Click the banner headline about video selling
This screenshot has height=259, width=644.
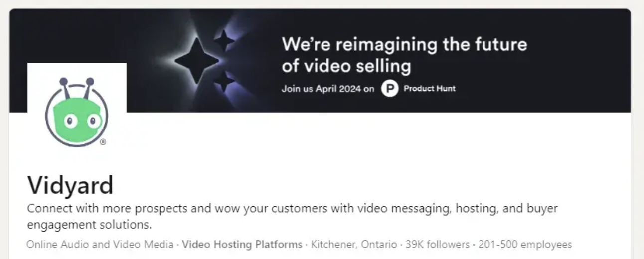pyautogui.click(x=404, y=55)
